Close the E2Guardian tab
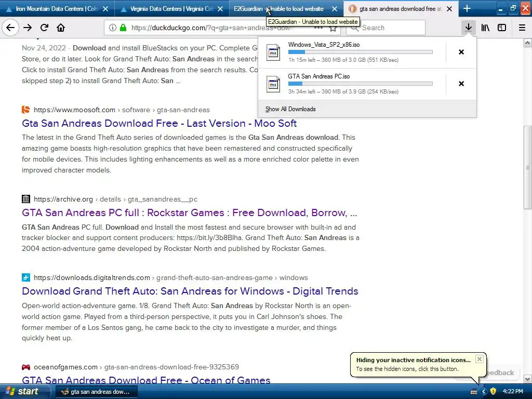 pos(335,9)
